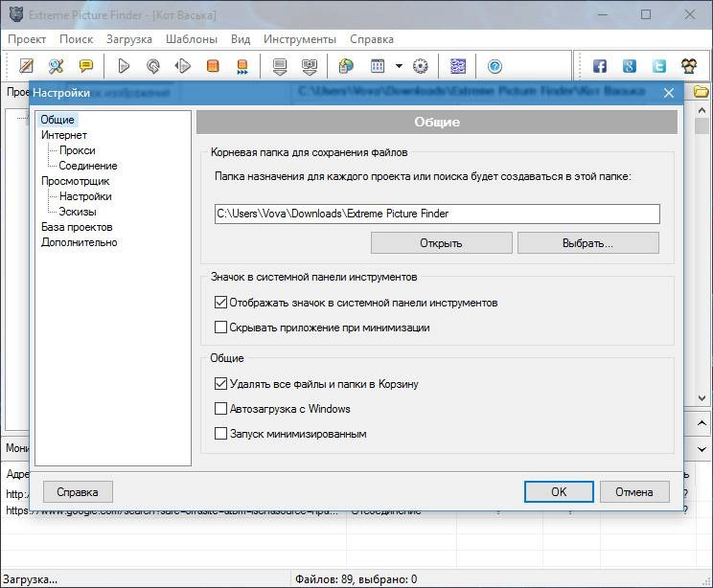Click the lower panel up chevron
This screenshot has width=713, height=588.
pyautogui.click(x=701, y=423)
